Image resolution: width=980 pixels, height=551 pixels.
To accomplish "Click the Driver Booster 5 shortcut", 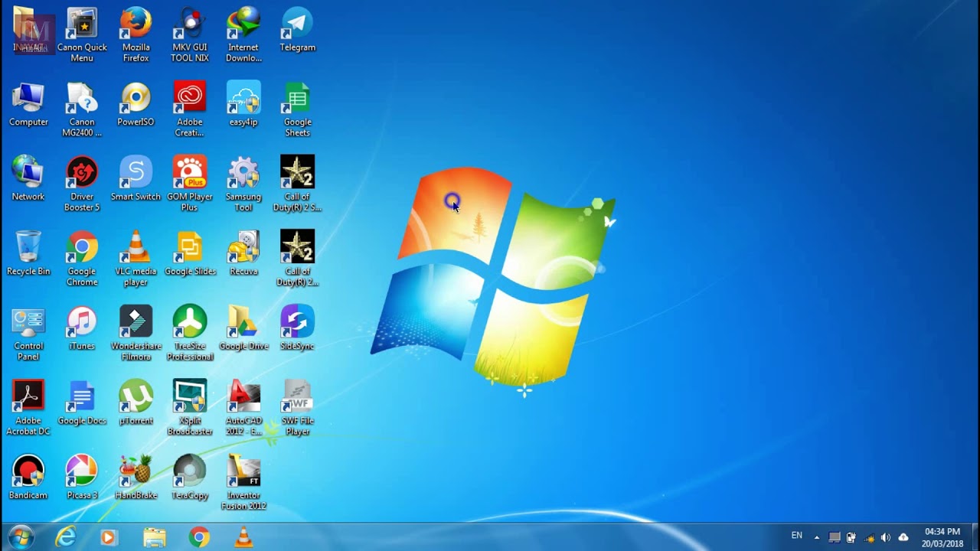I will click(82, 184).
